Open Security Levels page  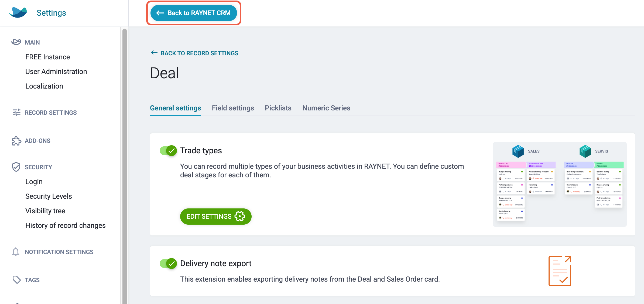[x=49, y=196]
